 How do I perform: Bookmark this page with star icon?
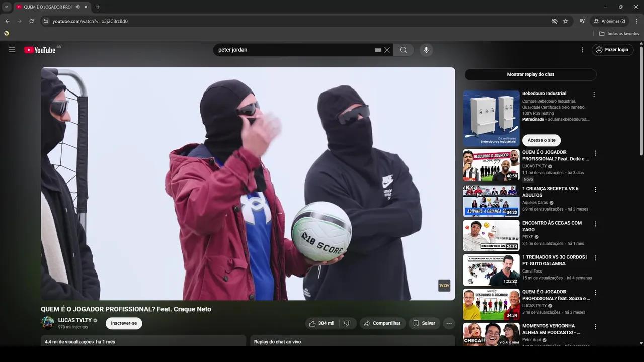click(x=566, y=21)
